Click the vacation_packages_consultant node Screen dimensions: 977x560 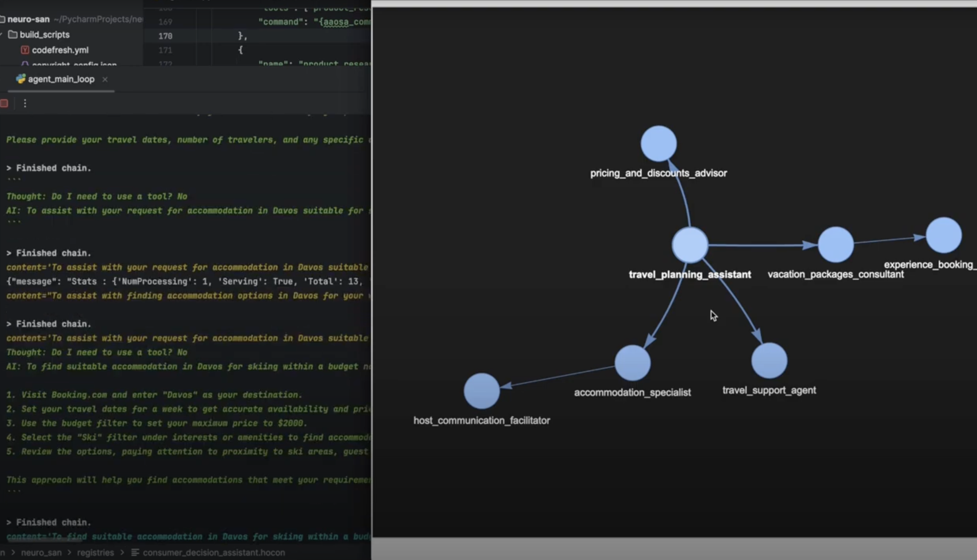835,245
